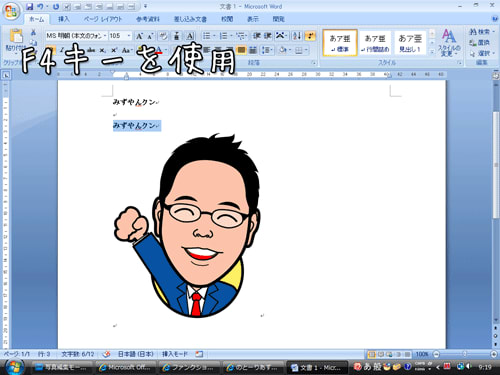Save the document using the floppy icon
Image resolution: width=500 pixels, height=375 pixels.
[x=29, y=6]
